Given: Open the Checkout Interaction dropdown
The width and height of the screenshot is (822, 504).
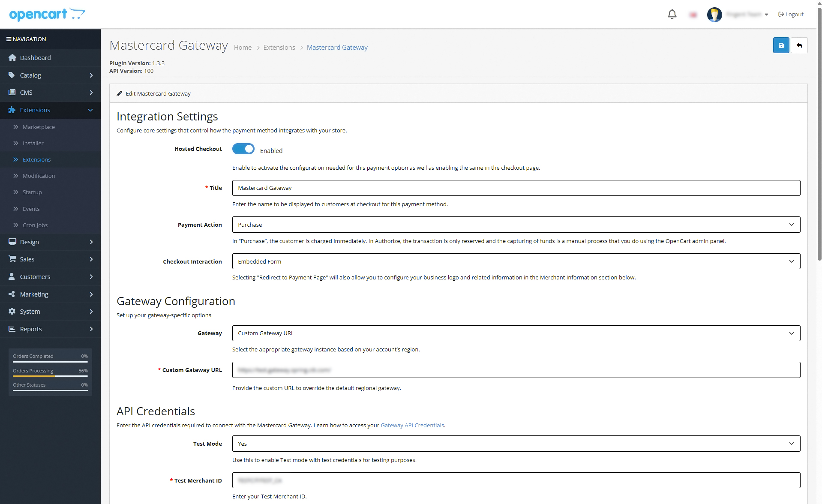Looking at the screenshot, I should pyautogui.click(x=516, y=261).
